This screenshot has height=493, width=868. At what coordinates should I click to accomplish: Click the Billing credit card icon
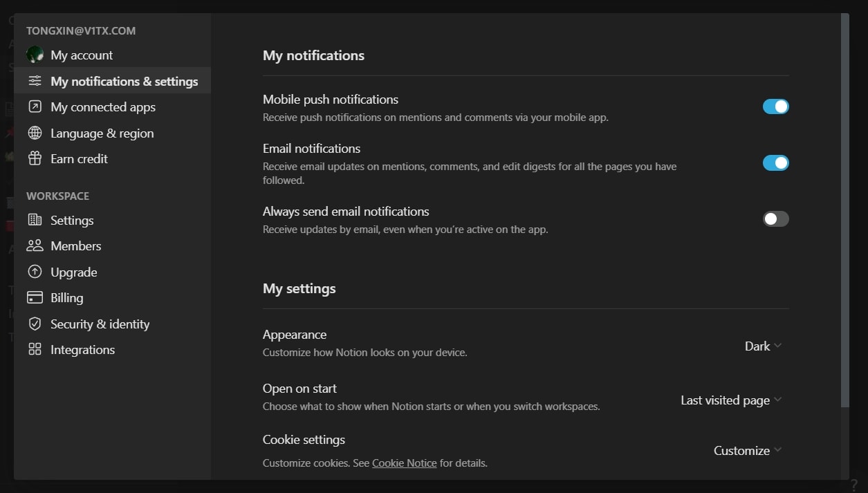35,297
